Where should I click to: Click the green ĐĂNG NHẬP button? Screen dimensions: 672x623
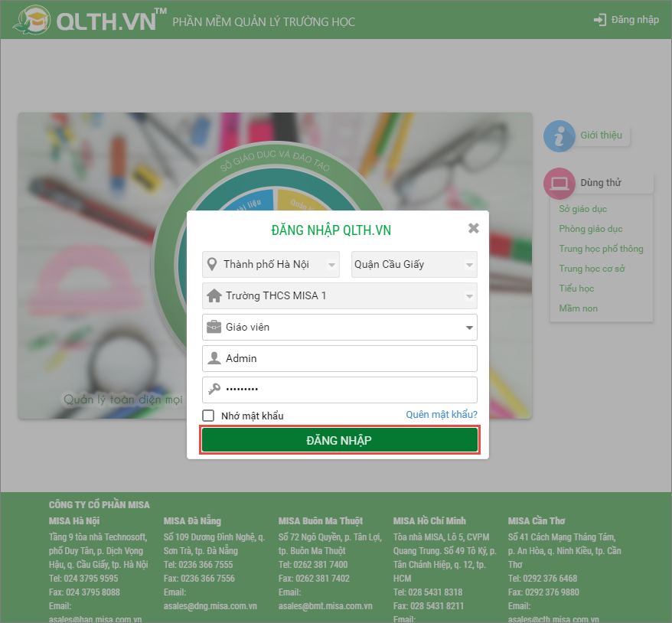click(x=339, y=440)
